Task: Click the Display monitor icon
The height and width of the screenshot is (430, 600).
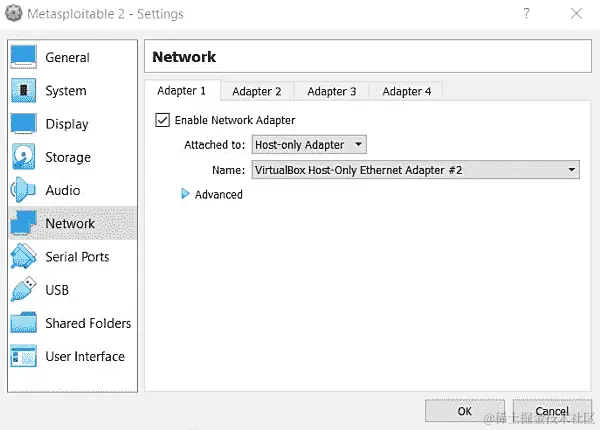Action: pos(23,124)
